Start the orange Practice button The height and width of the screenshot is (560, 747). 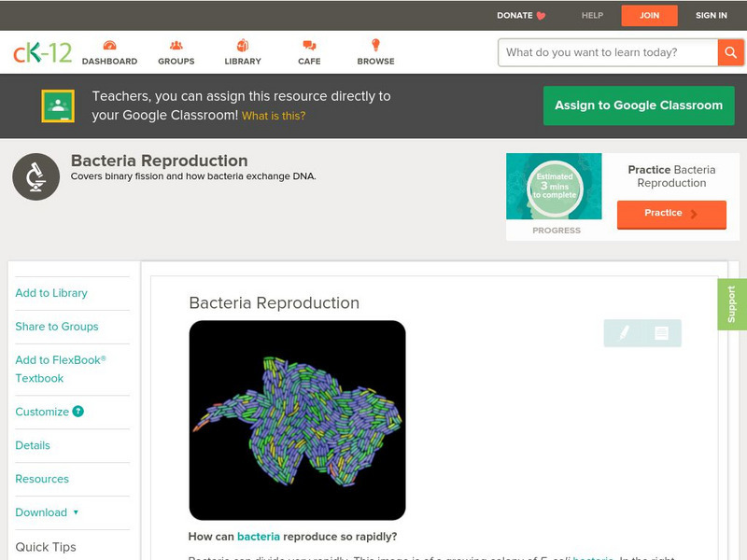click(x=670, y=214)
